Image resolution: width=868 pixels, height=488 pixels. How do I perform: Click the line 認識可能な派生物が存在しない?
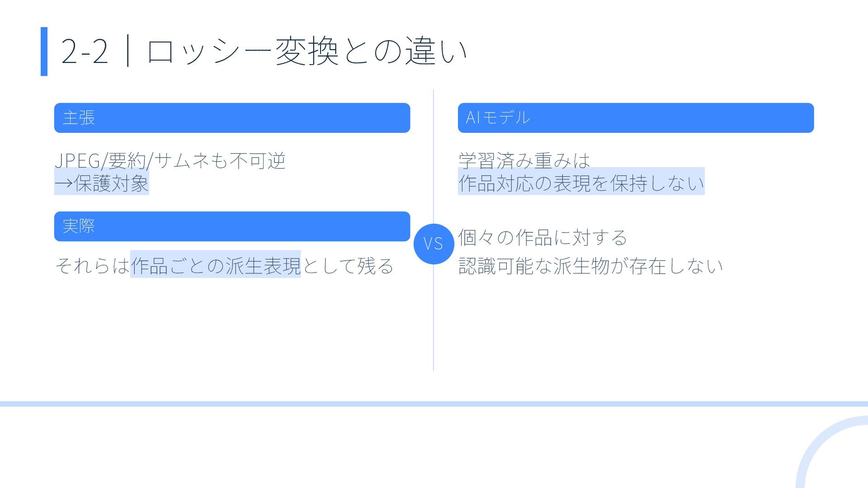pyautogui.click(x=590, y=266)
